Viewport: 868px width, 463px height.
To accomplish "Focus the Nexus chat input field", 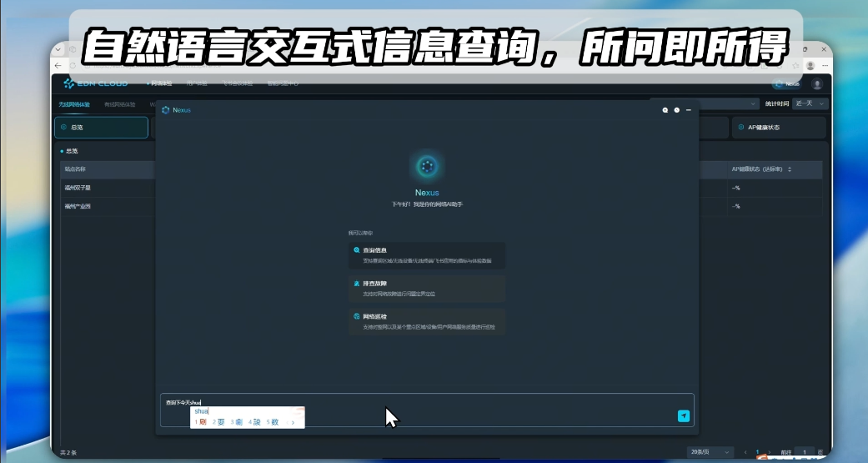I will click(427, 410).
